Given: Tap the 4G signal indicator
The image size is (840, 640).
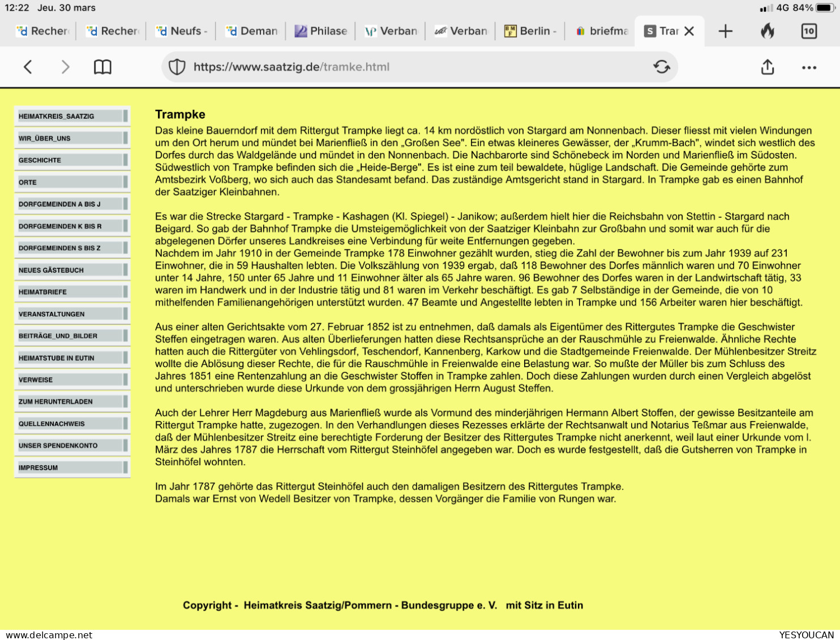Looking at the screenshot, I should click(x=783, y=8).
